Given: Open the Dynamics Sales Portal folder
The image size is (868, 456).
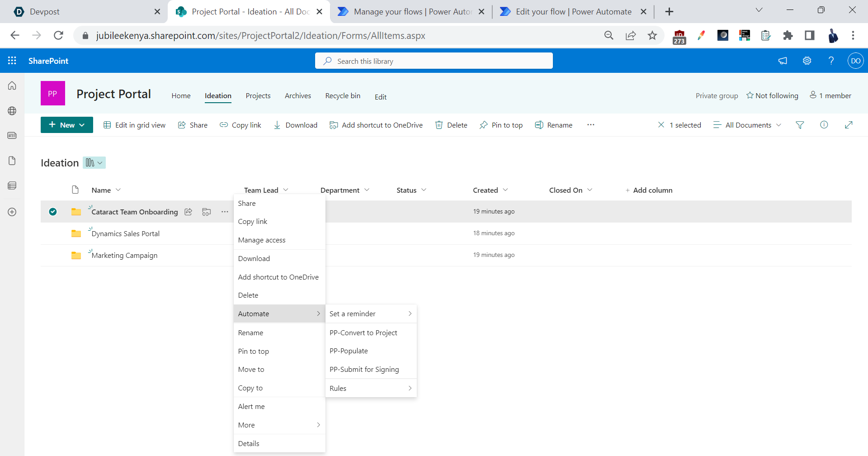Looking at the screenshot, I should click(x=125, y=233).
